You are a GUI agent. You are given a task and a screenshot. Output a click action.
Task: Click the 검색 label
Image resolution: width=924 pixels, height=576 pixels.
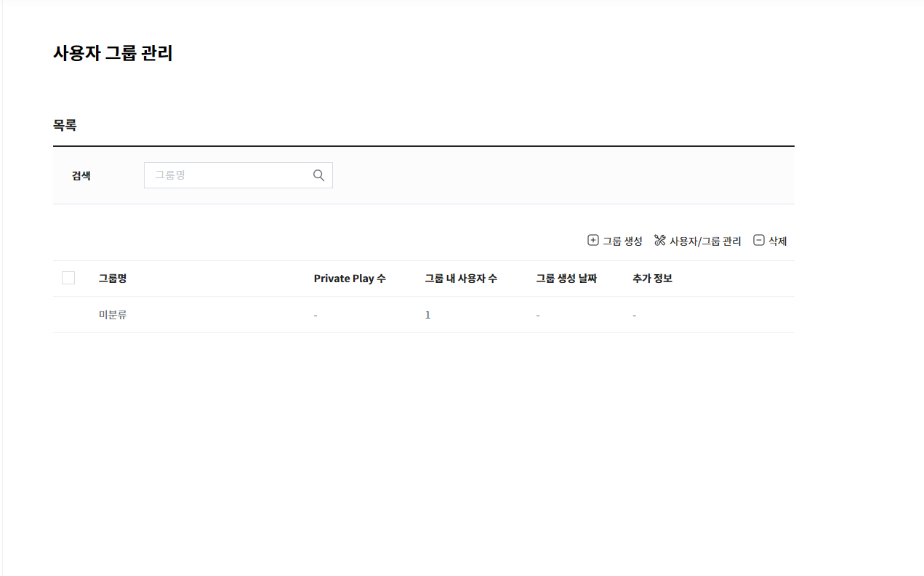click(x=81, y=175)
